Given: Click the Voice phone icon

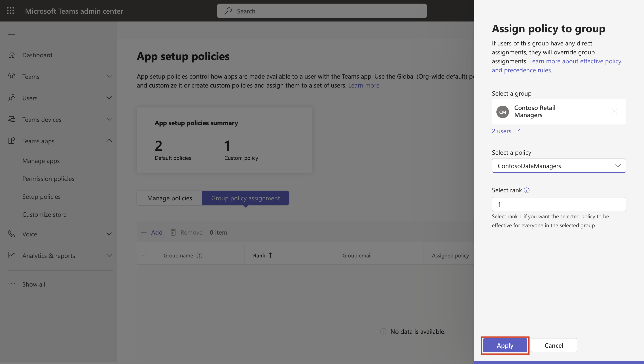Looking at the screenshot, I should [x=11, y=234].
